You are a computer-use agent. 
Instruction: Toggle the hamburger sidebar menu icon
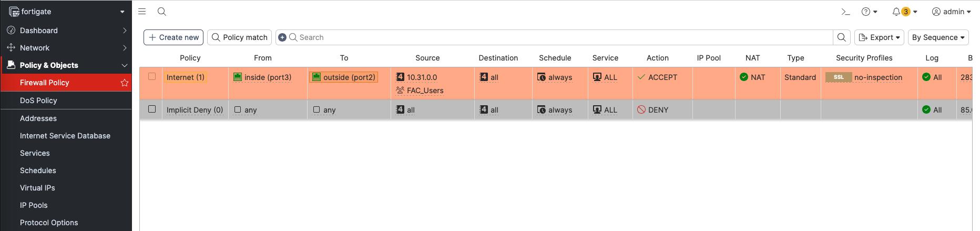coord(142,11)
